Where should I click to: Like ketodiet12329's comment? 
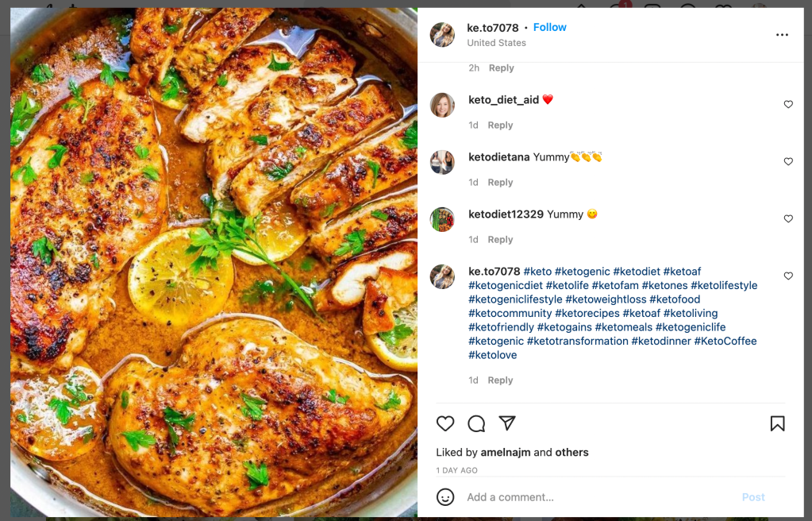788,218
